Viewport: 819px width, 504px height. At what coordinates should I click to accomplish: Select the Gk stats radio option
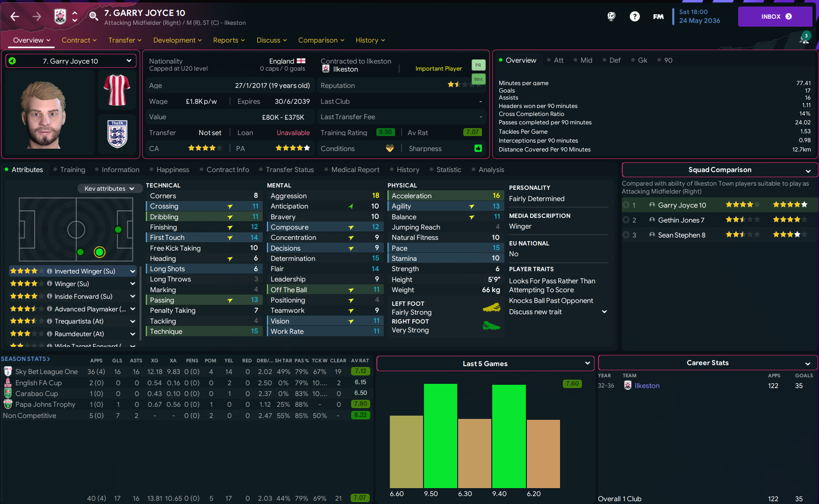pyautogui.click(x=639, y=60)
